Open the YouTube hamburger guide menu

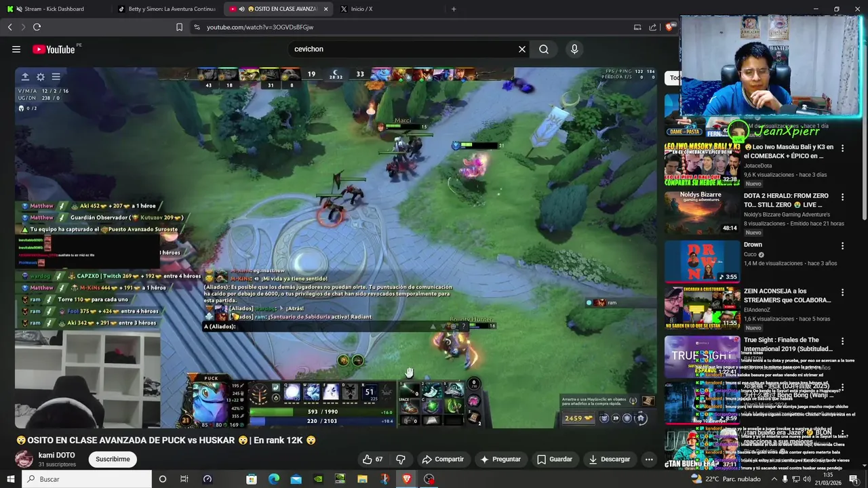16,49
